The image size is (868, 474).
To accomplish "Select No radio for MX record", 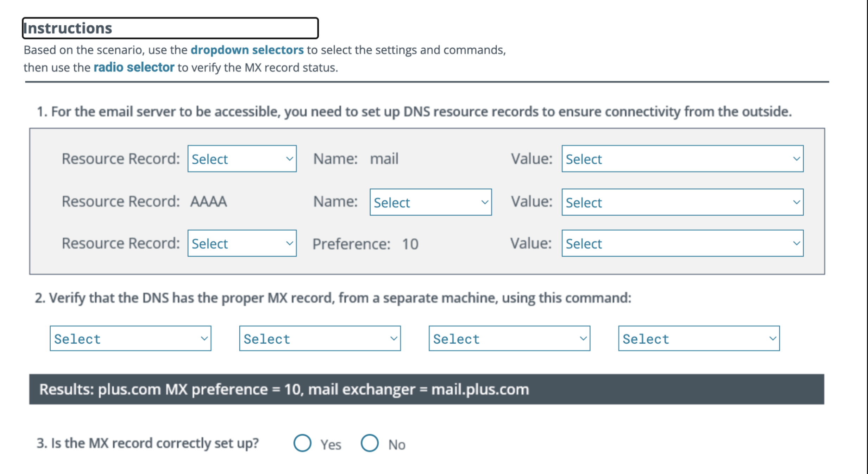I will [370, 443].
